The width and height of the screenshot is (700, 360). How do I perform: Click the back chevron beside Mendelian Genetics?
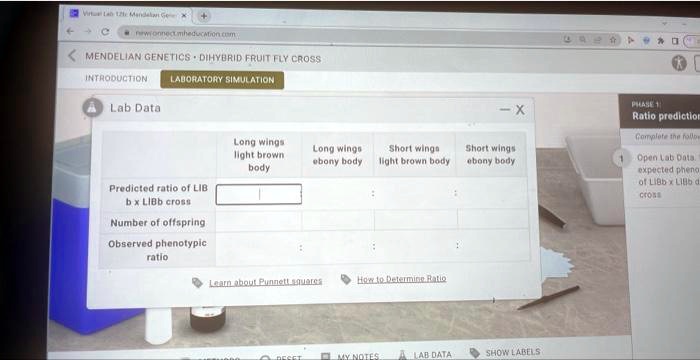72,56
